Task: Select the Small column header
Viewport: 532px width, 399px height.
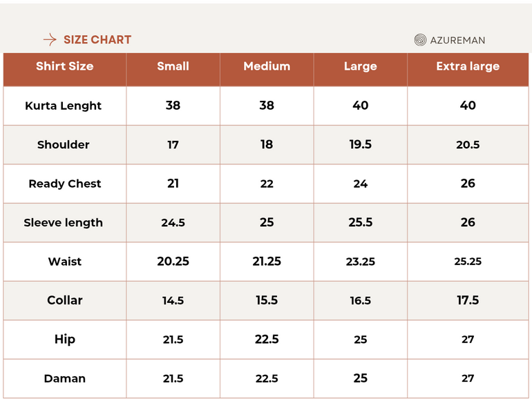Action: [173, 66]
